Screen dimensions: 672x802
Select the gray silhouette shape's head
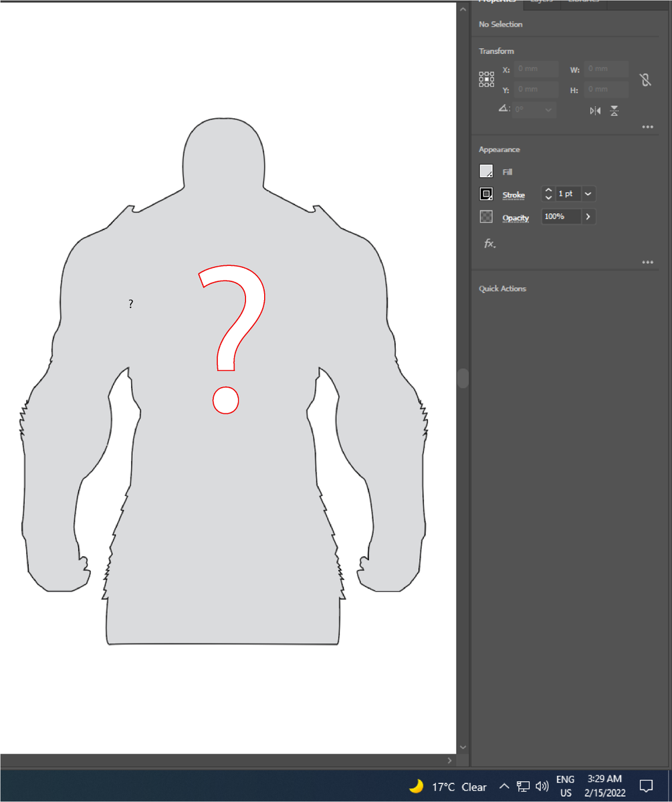pyautogui.click(x=223, y=154)
